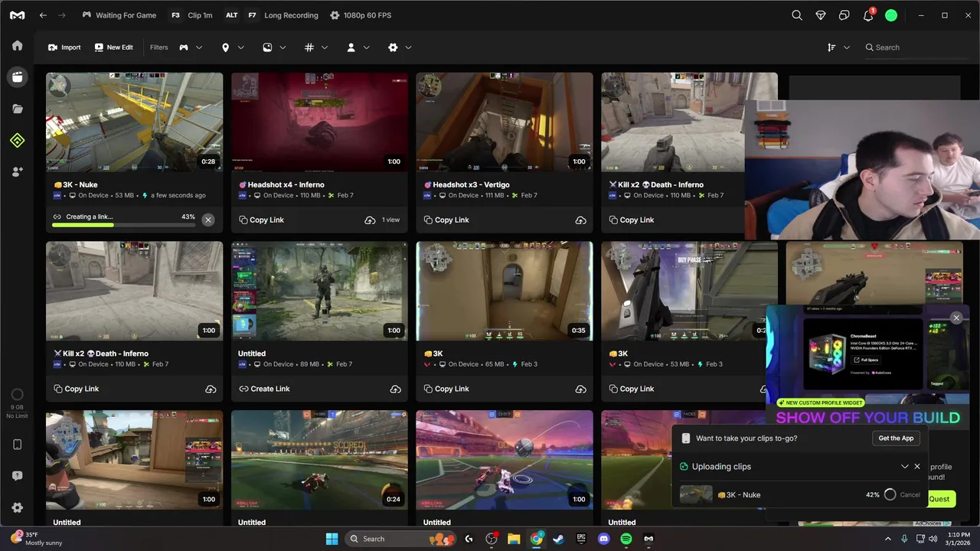The image size is (980, 551).
Task: Collapse the Uploading clips panel with the chevron
Action: coord(905,466)
